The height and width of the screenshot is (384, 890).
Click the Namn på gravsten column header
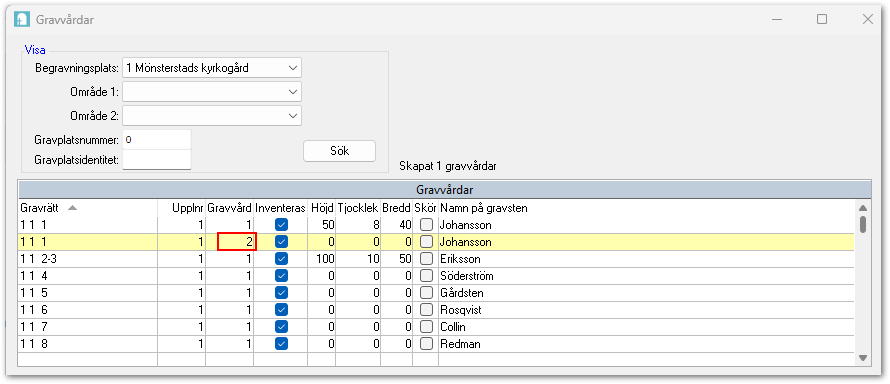coord(646,208)
